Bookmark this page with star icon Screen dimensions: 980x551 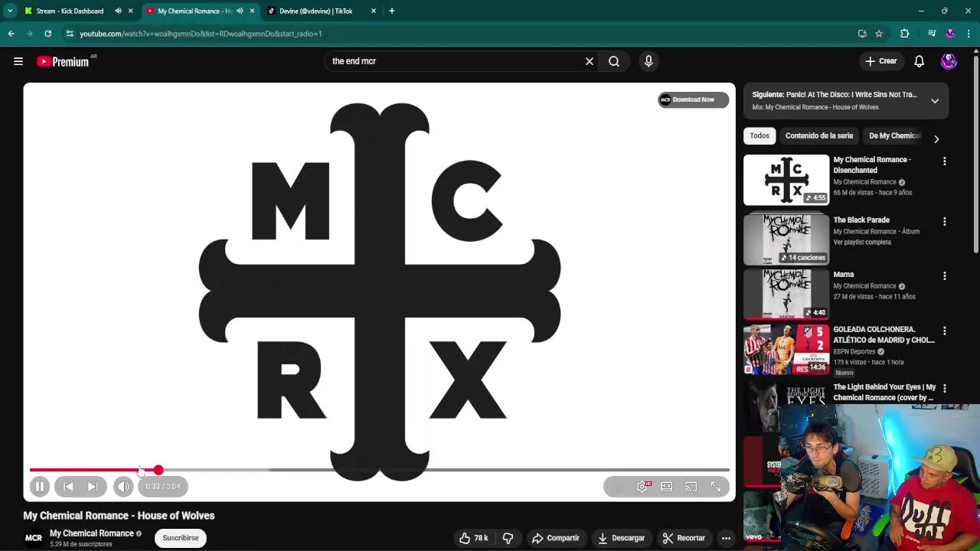point(879,34)
